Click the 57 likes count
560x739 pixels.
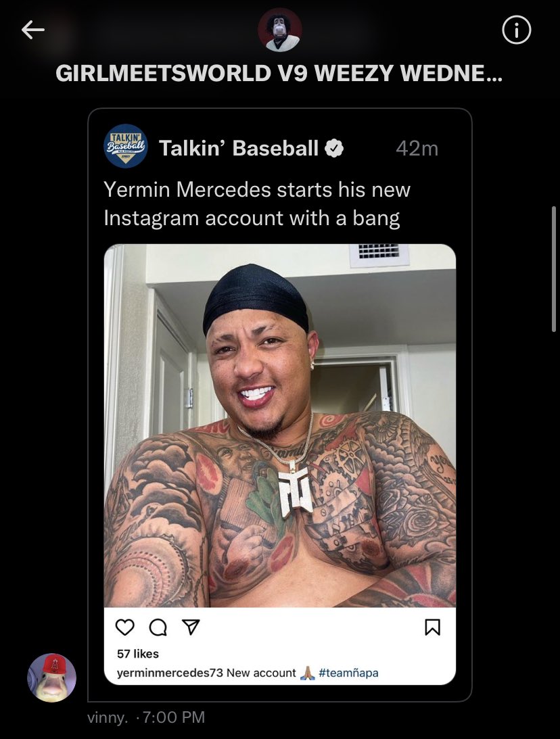point(138,654)
